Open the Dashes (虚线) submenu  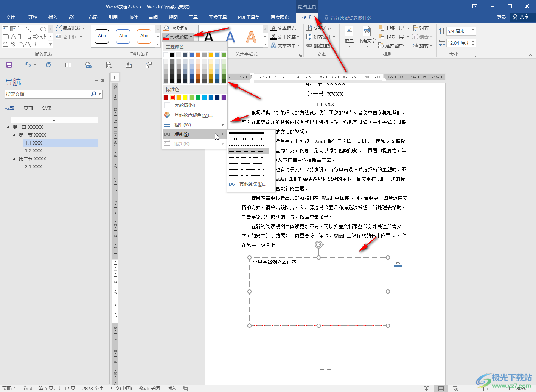pyautogui.click(x=194, y=134)
